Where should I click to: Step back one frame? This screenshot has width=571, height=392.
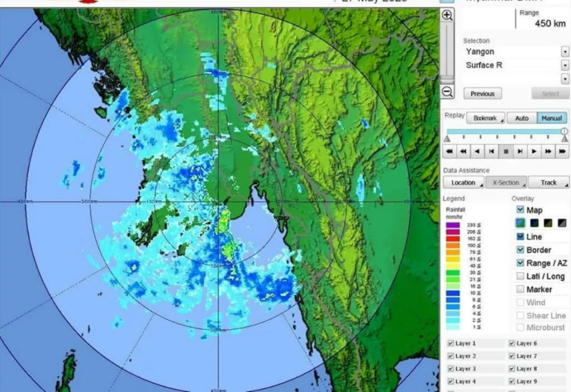(492, 151)
